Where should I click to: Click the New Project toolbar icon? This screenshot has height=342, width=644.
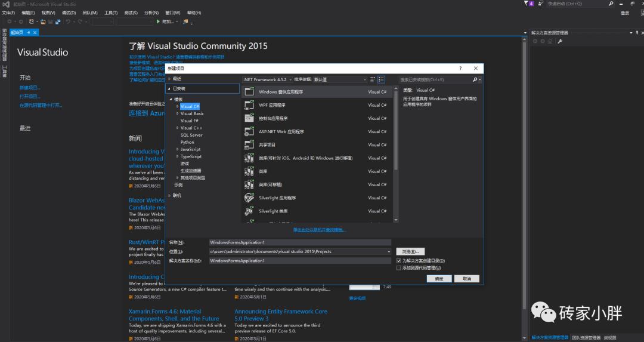click(32, 21)
